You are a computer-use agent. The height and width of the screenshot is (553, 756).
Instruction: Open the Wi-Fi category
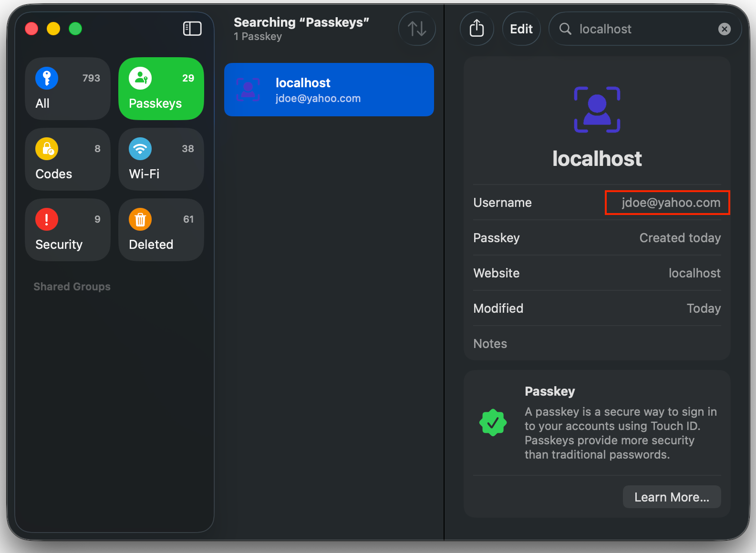[x=161, y=159]
